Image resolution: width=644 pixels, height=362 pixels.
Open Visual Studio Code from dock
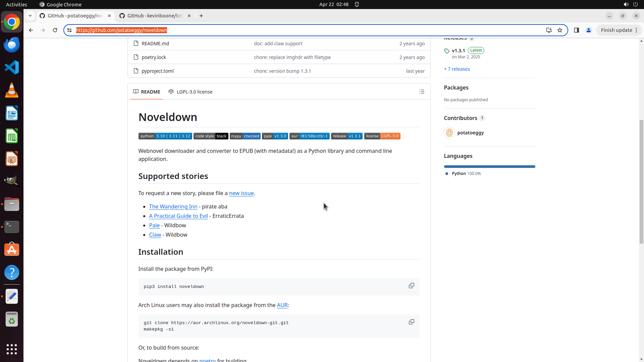coord(12,67)
